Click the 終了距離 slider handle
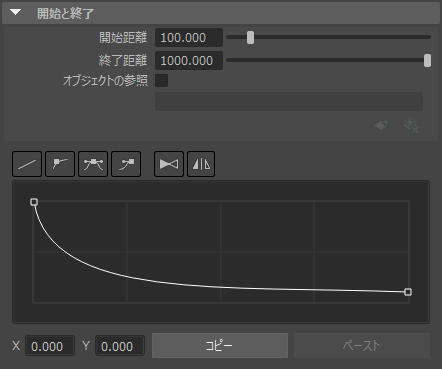442x369 pixels. coord(427,61)
